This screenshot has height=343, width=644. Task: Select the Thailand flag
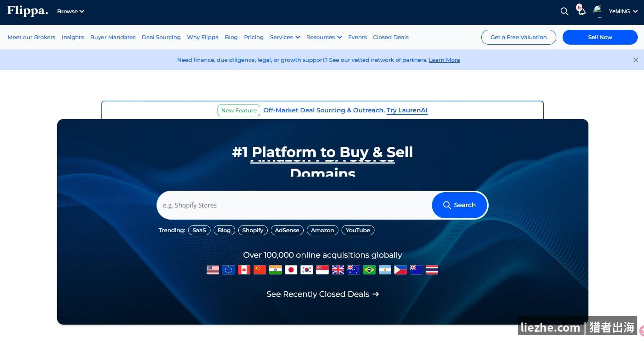432,270
